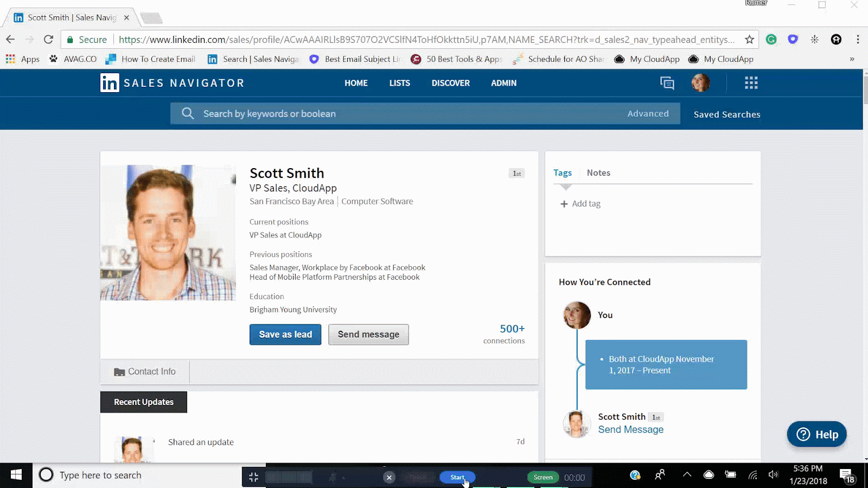Open the messaging inbox icon
The image size is (868, 488).
[x=667, y=83]
